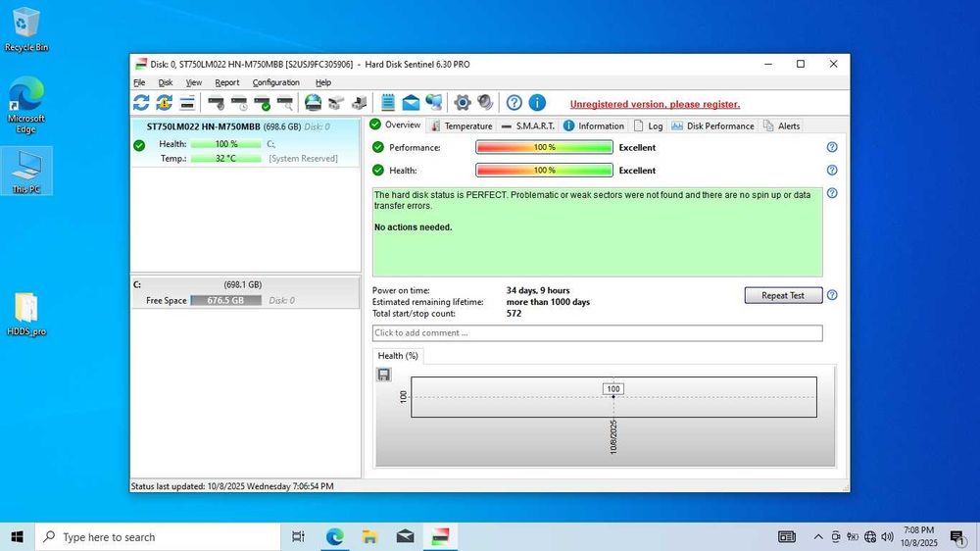Click the Status last updated text in status bar
Screen dimensions: 980x551
232,486
